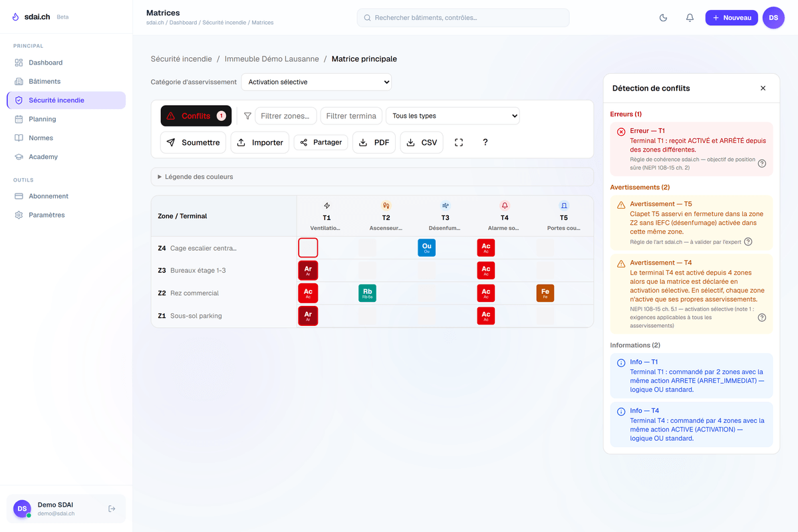
Task: Click the Conflits button
Action: [196, 116]
